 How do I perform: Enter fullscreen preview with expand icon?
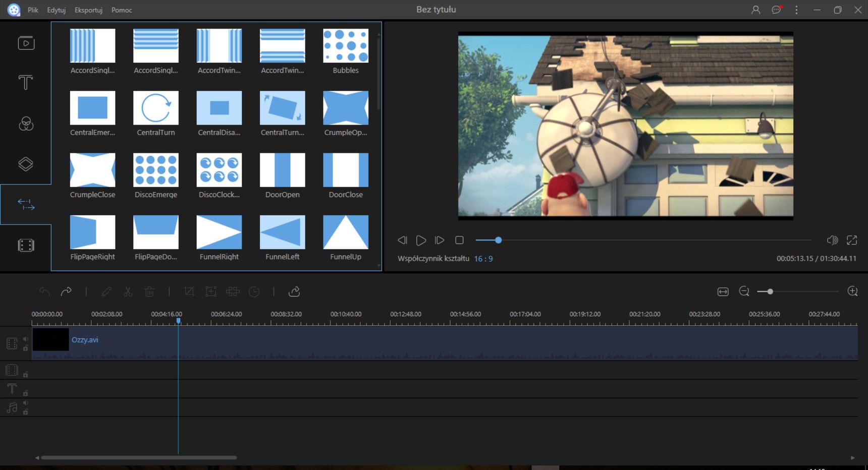pos(852,241)
